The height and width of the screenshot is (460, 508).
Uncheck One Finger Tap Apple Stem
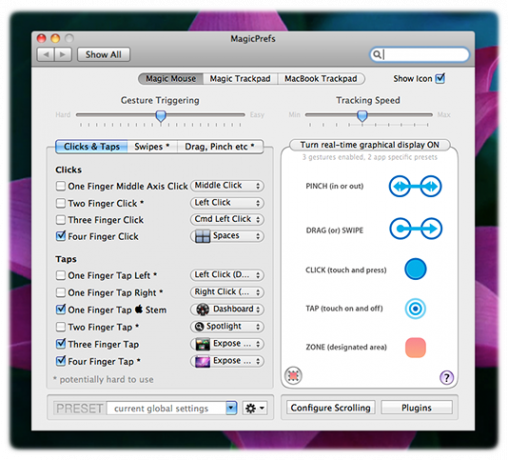61,309
